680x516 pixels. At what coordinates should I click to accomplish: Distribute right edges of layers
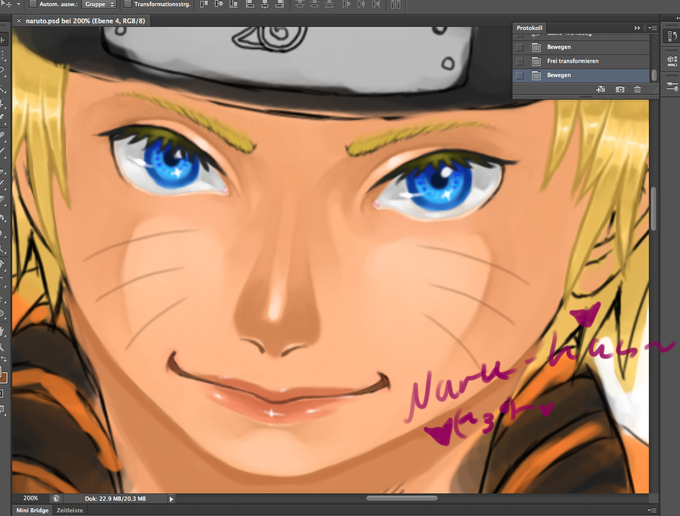(x=376, y=4)
